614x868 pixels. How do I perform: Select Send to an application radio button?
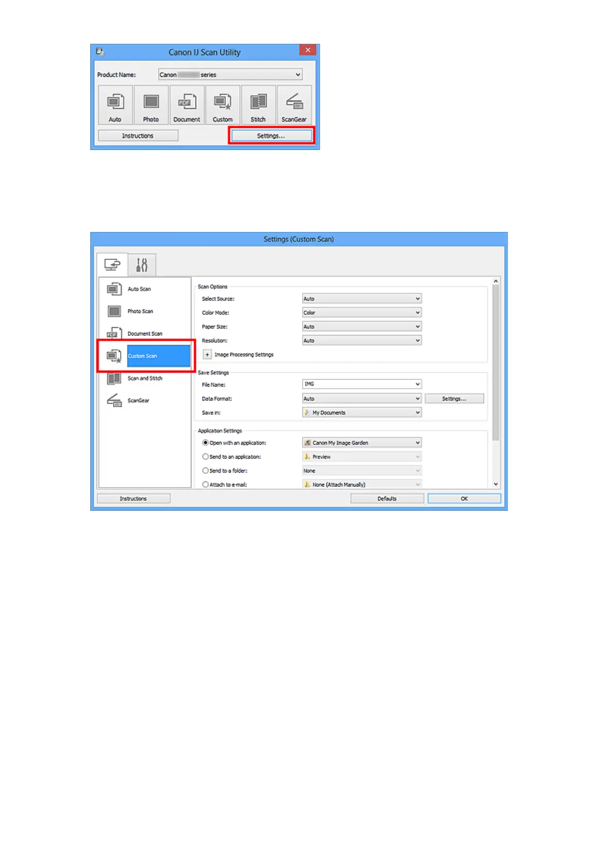(x=205, y=457)
